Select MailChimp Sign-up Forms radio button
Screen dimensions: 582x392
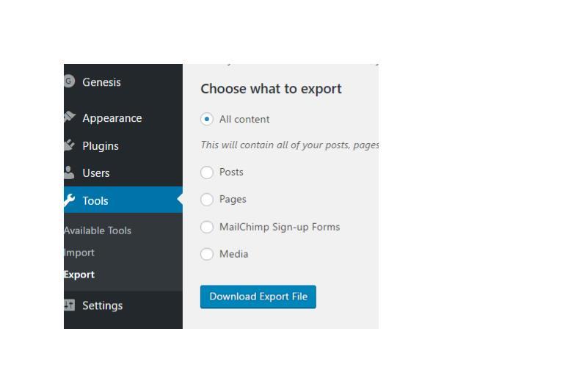click(207, 227)
